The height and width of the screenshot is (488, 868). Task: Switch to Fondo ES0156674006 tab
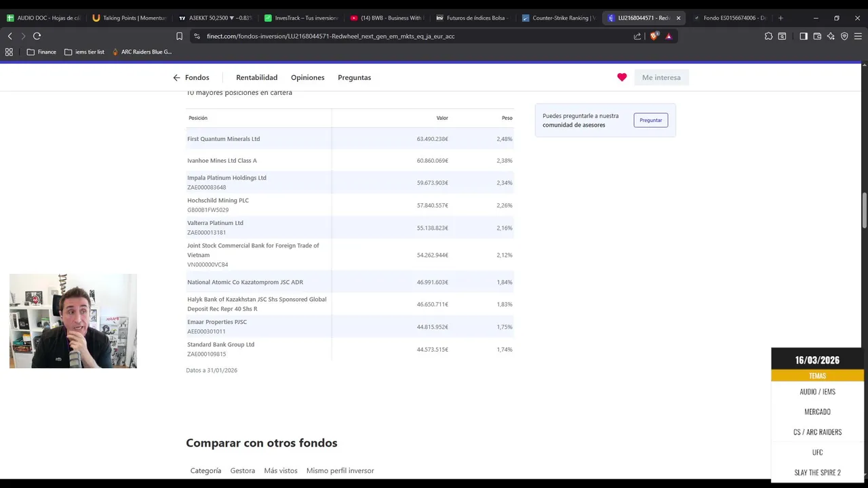coord(730,18)
